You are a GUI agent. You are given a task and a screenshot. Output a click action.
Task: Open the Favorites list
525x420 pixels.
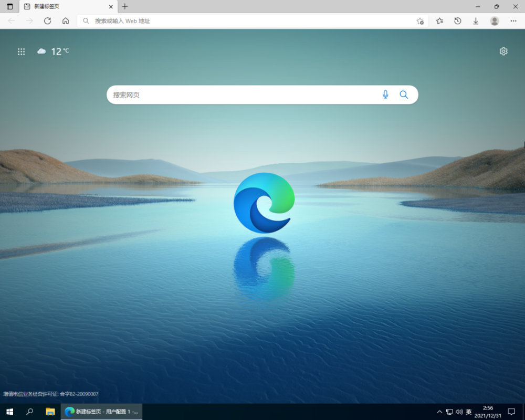439,21
